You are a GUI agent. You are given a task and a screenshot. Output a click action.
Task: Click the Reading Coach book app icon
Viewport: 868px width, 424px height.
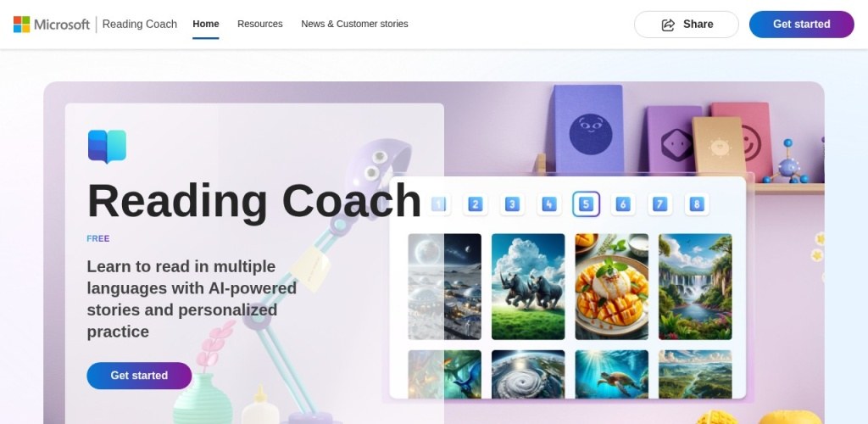click(x=107, y=147)
